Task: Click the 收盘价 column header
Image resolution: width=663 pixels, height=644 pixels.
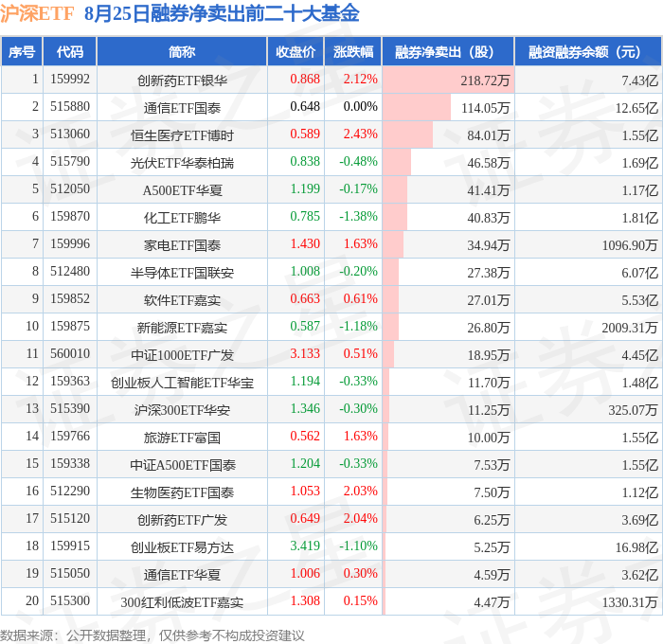Action: (x=296, y=51)
